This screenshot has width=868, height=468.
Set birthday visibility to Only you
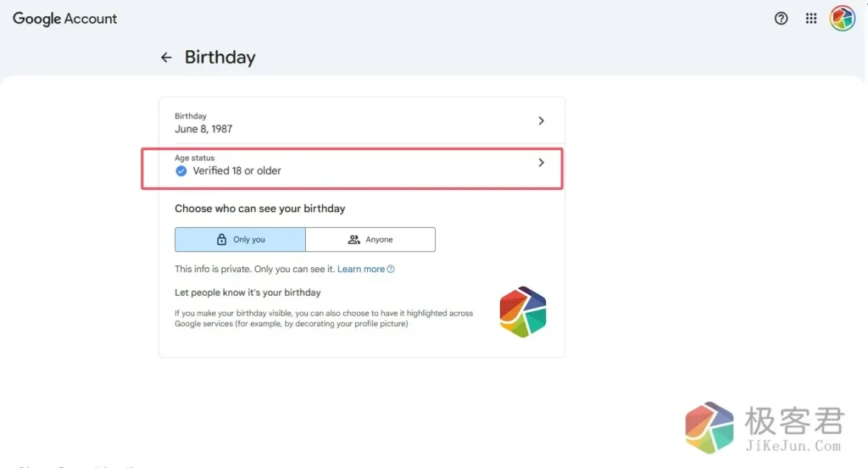[x=240, y=240]
